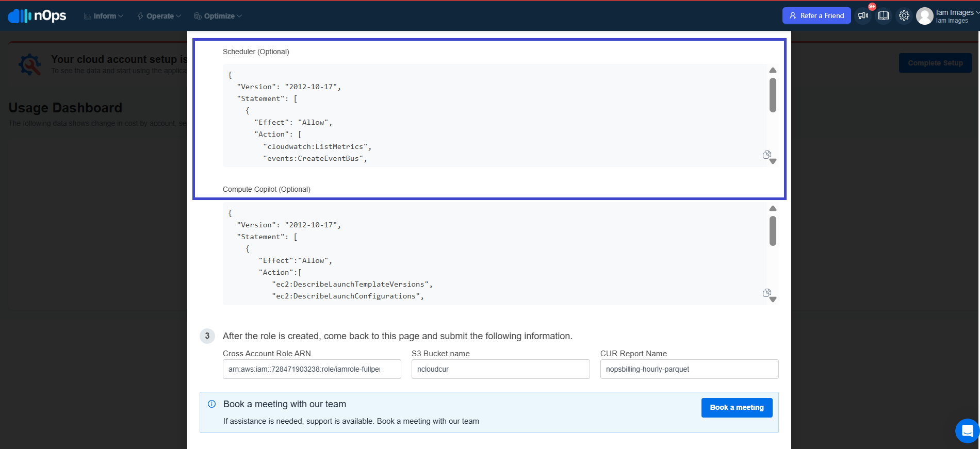Click Compute Copilot scroll up arrow

(x=773, y=208)
